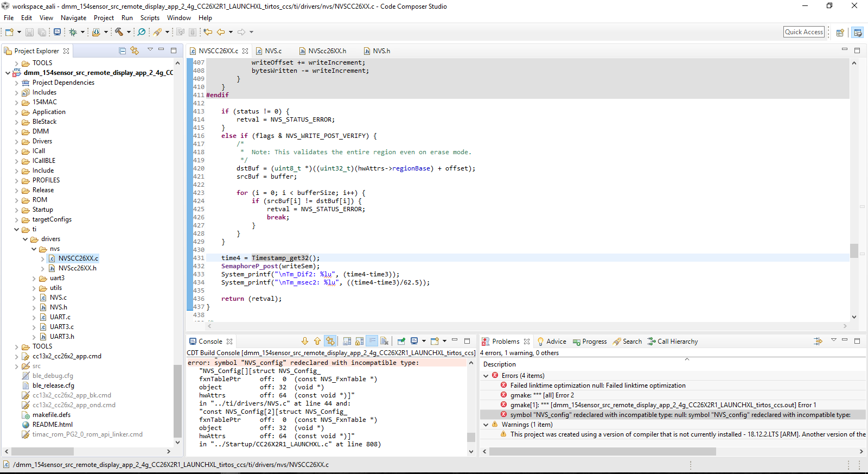The image size is (868, 474).
Task: Expand the uart3 folder in the tree
Action: (x=34, y=278)
